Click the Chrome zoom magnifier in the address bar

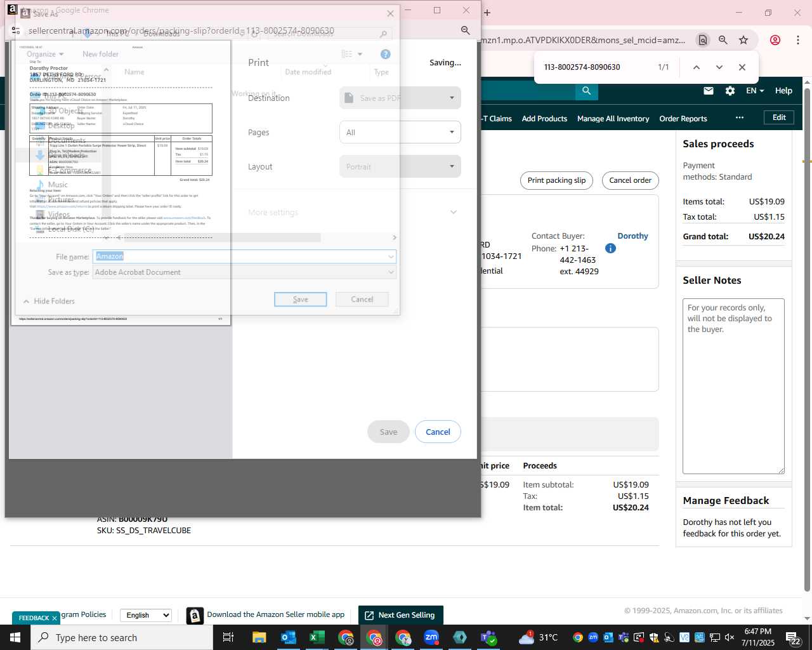(x=723, y=40)
